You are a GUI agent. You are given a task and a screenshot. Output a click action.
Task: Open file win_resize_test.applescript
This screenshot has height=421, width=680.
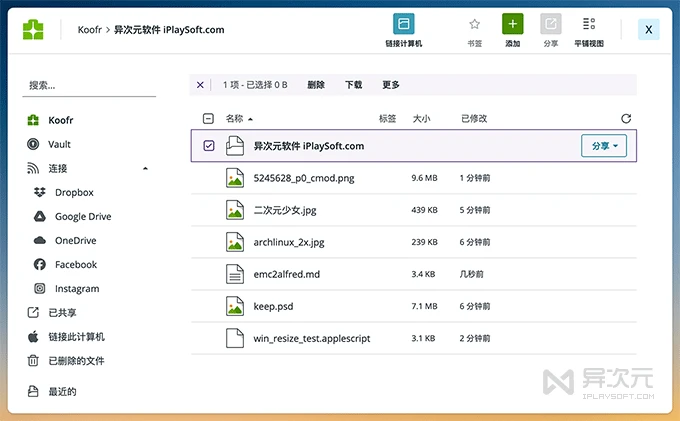click(x=312, y=338)
